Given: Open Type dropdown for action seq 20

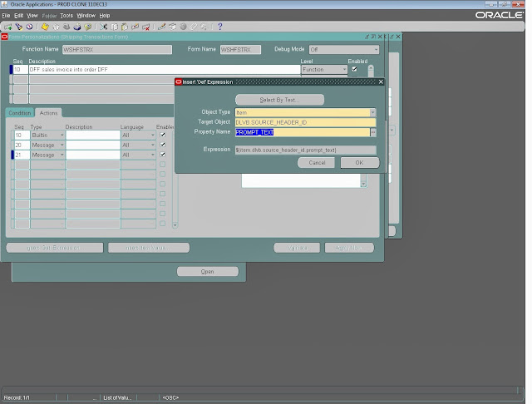Looking at the screenshot, I should 62,145.
